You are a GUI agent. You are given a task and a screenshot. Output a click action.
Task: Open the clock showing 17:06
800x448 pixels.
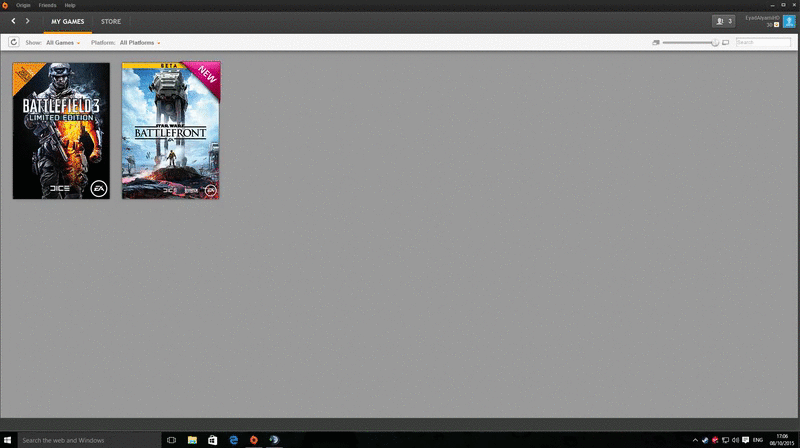782,440
